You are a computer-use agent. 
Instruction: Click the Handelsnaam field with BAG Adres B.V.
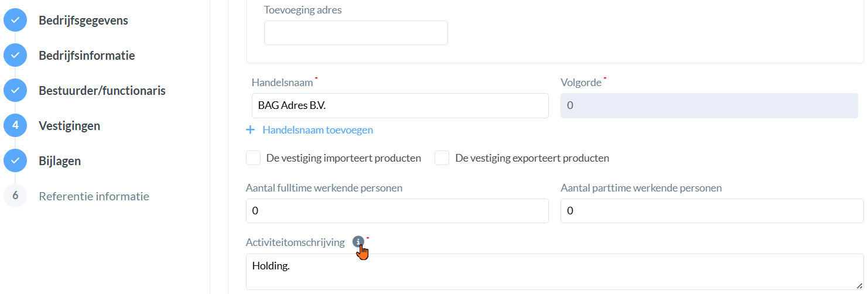tap(400, 106)
